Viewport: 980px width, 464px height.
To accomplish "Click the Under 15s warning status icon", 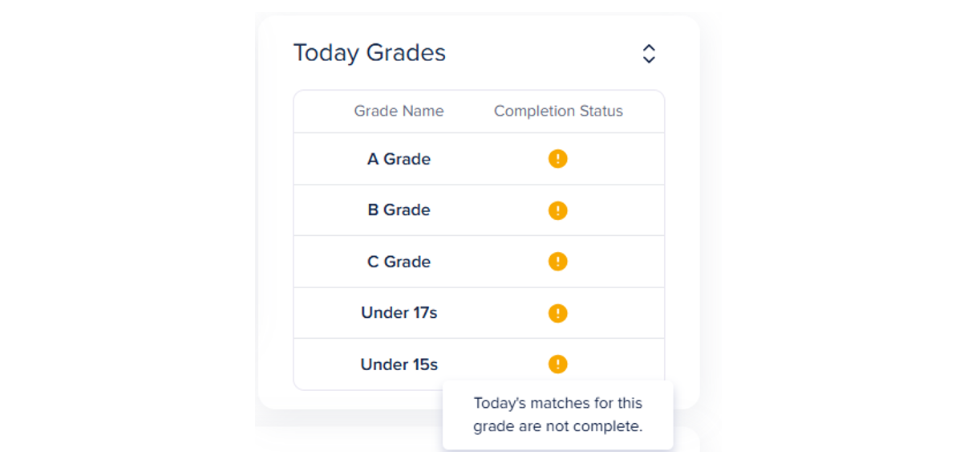I will coord(557,364).
